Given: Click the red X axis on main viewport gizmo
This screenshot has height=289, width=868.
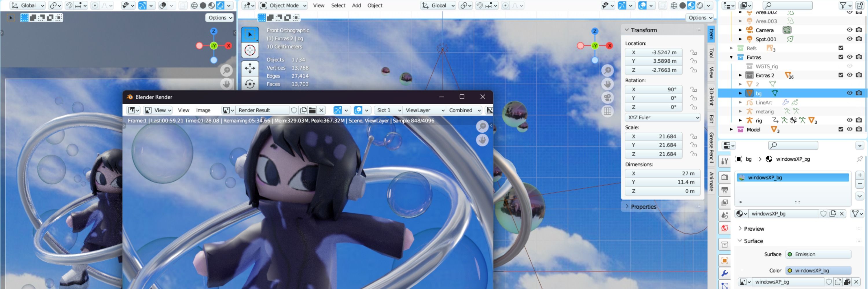Looking at the screenshot, I should (x=609, y=45).
